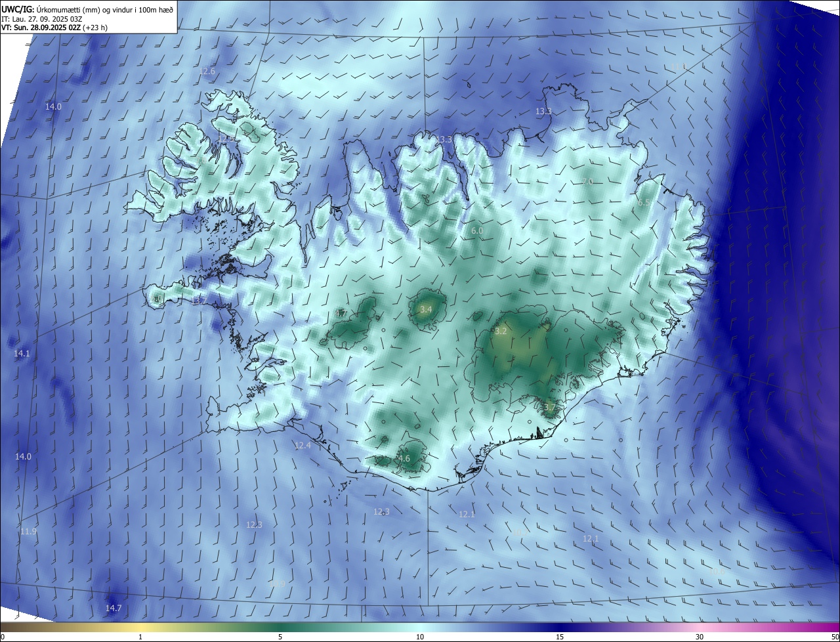
Task: Select the 13.7 value on the western peninsula
Action: click(x=199, y=301)
